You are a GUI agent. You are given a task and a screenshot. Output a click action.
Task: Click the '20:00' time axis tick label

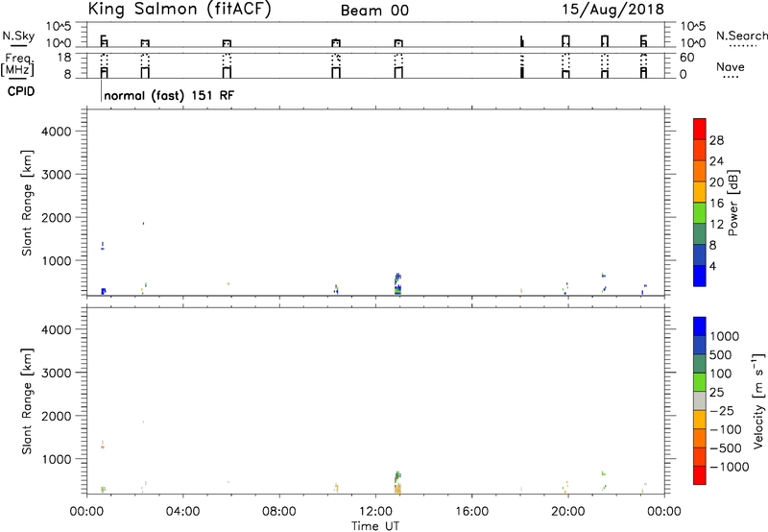tap(568, 512)
